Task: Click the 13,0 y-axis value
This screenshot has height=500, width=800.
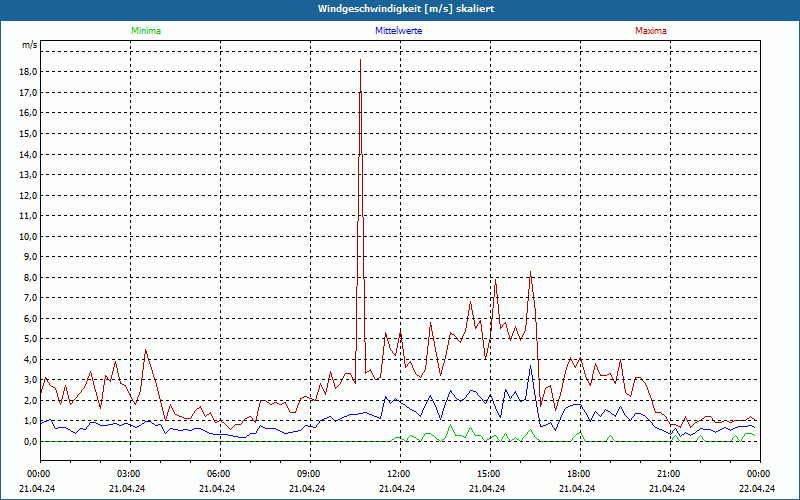Action: point(28,174)
